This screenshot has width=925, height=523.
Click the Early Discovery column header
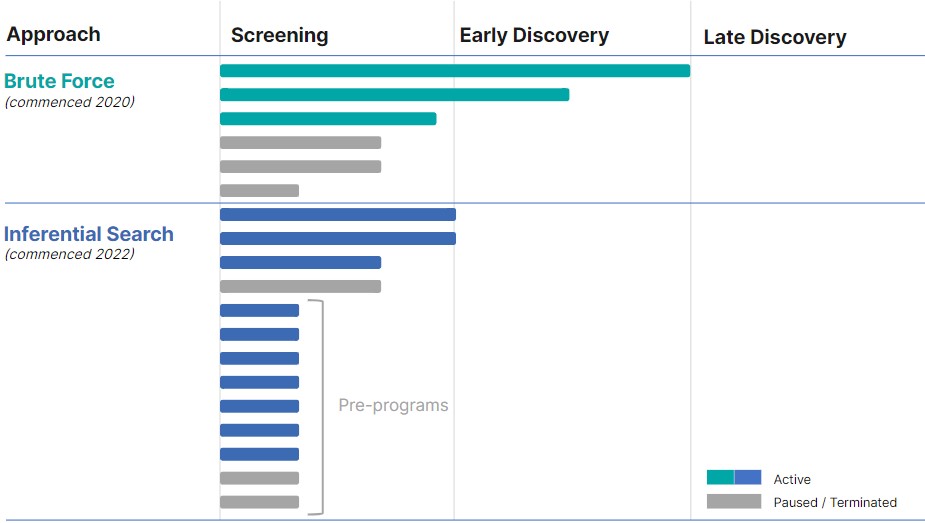[534, 35]
